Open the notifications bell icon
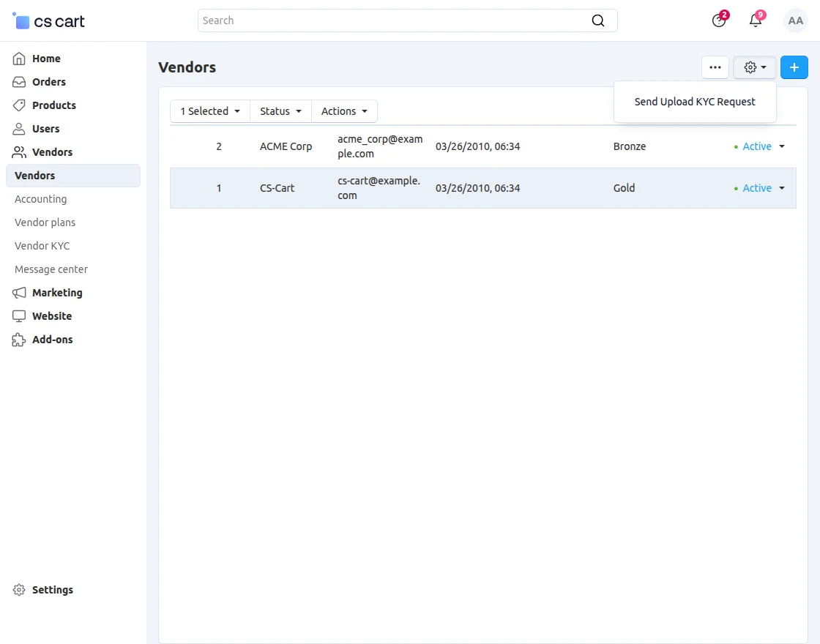The height and width of the screenshot is (644, 820). (x=755, y=20)
